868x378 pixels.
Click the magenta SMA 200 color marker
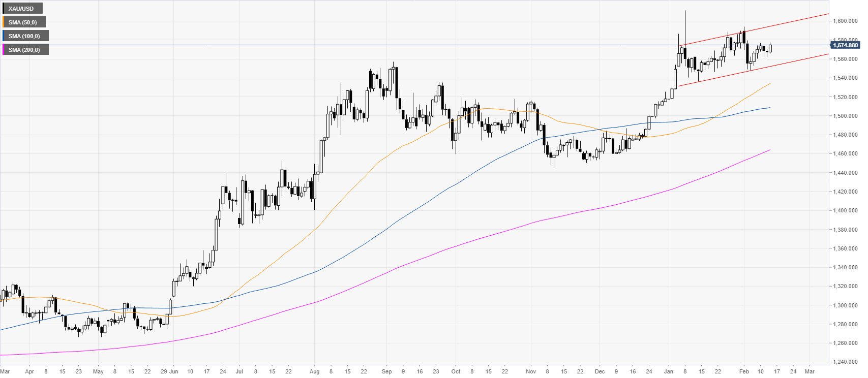4,50
